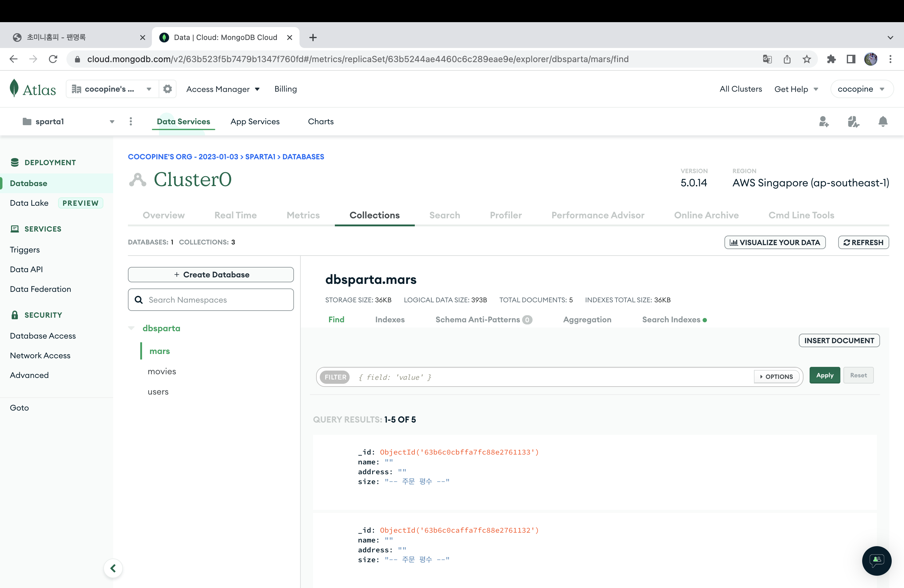Open the Indexes collection tab
This screenshot has width=904, height=588.
tap(390, 320)
